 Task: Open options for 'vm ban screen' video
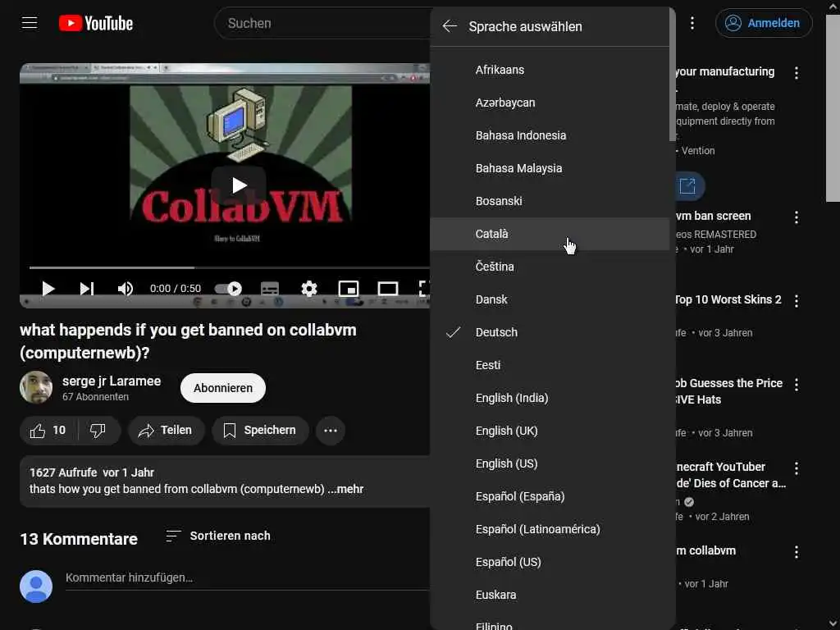797,217
